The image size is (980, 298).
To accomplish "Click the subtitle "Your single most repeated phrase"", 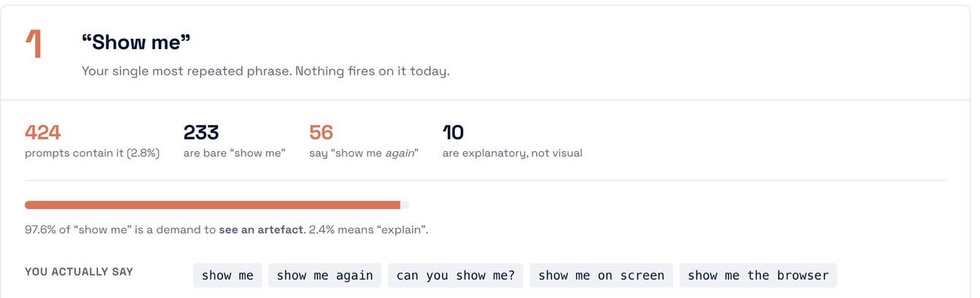I will [x=186, y=72].
